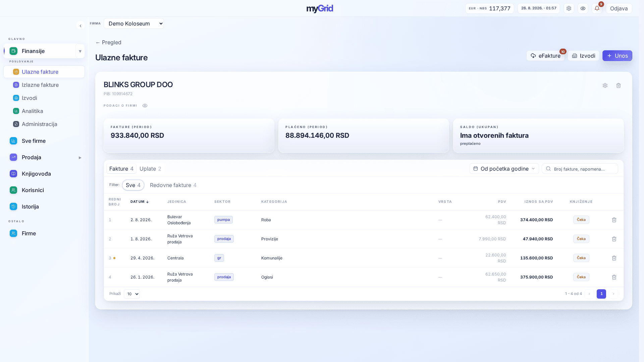Viewport: 644px width, 362px height.
Task: Select the Sve filter chip
Action: tap(133, 185)
